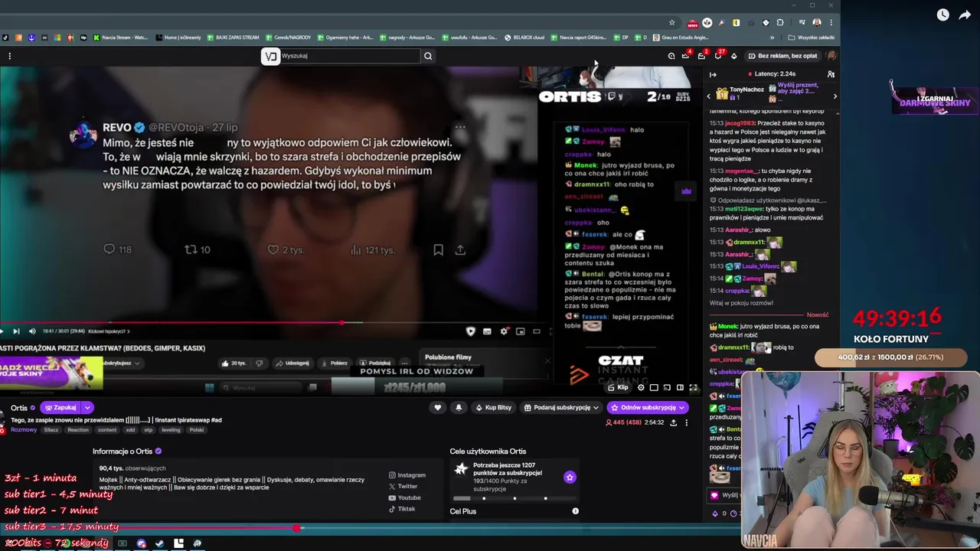This screenshot has width=980, height=551.
Task: Select the leveling tag
Action: pos(171,430)
